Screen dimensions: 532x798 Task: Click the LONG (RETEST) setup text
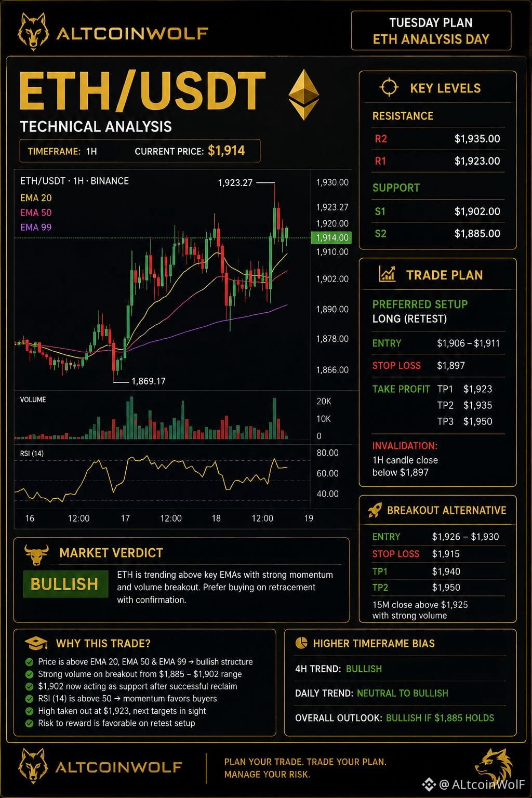(x=409, y=319)
